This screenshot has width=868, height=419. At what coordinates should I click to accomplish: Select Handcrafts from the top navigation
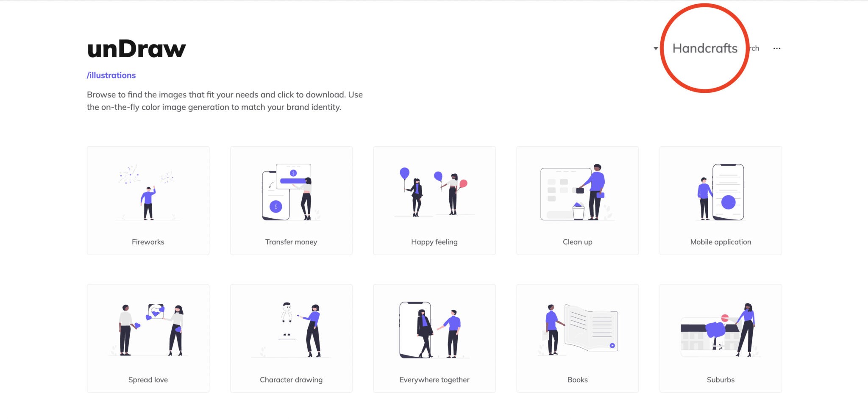pos(704,48)
